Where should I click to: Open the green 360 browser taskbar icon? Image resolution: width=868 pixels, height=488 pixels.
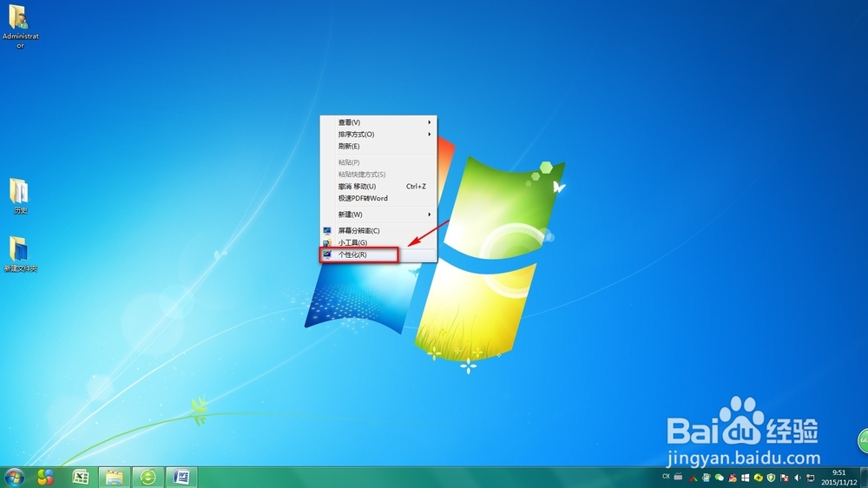click(x=148, y=477)
